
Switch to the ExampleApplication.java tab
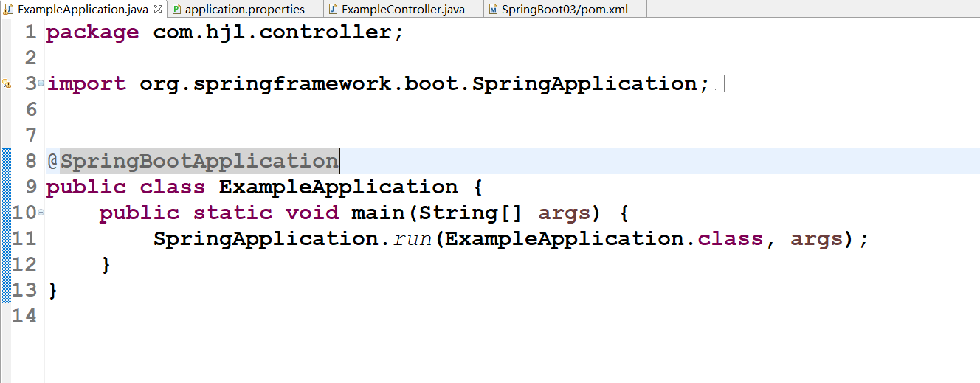[83, 10]
